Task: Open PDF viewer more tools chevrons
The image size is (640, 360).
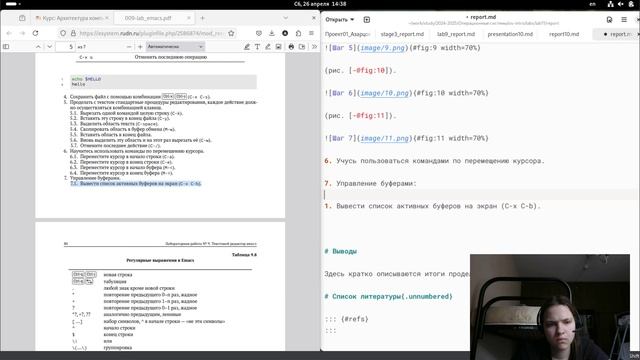Action: (x=314, y=47)
